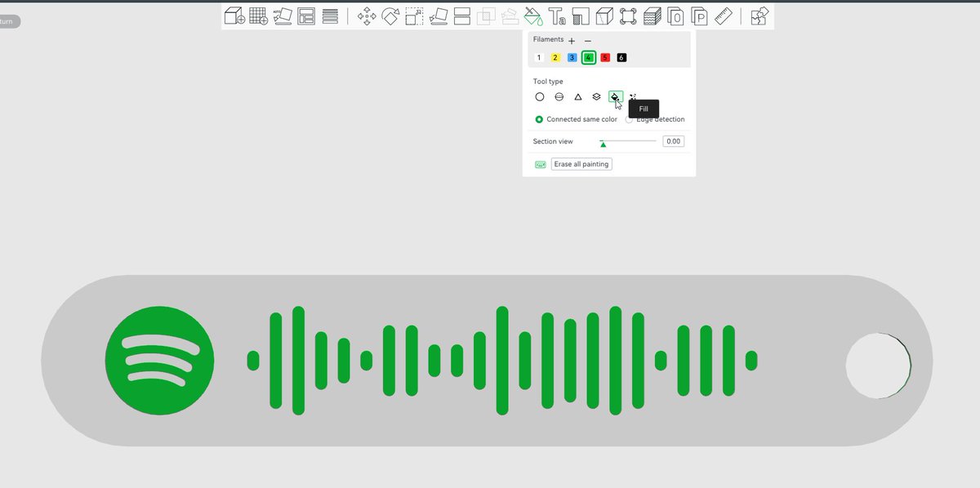
Task: Choose black filament 6
Action: [621, 57]
